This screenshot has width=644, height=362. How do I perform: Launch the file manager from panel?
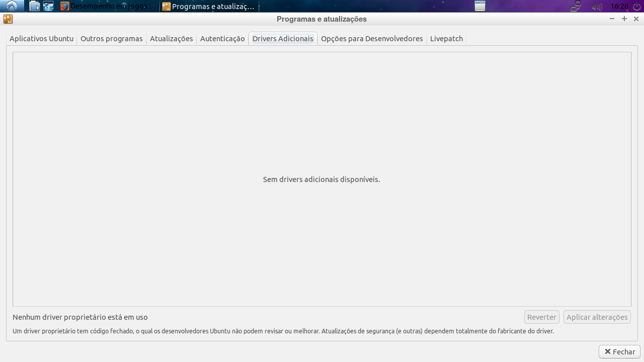(34, 6)
